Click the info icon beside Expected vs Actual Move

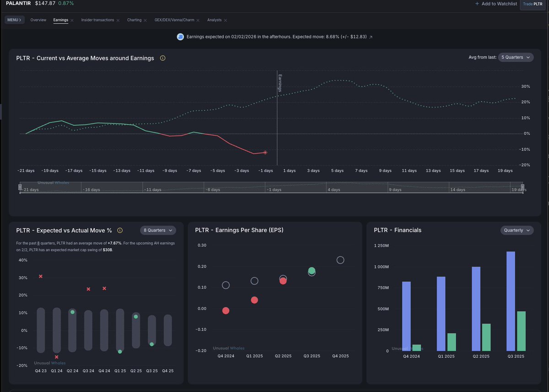(120, 230)
